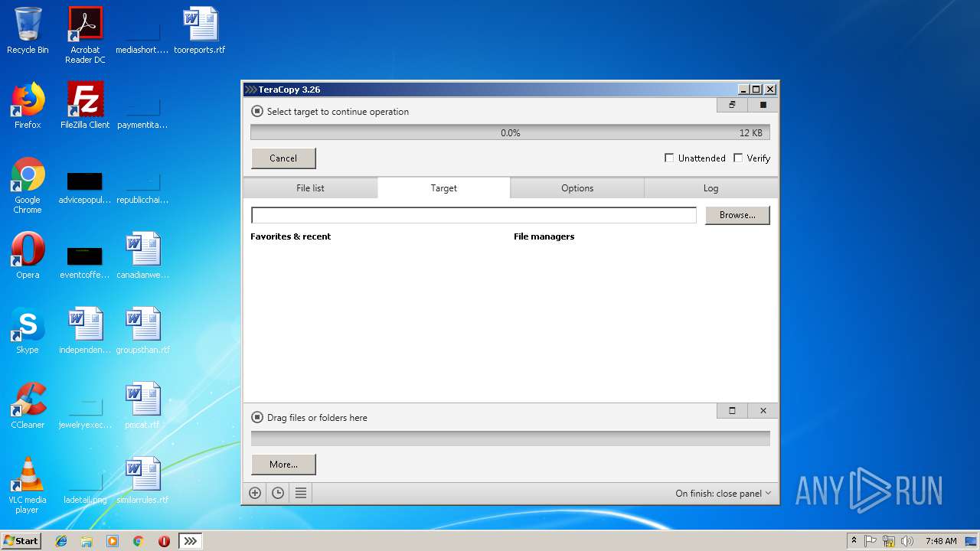Select the independen... desktop document
The image size is (980, 551).
point(85,331)
